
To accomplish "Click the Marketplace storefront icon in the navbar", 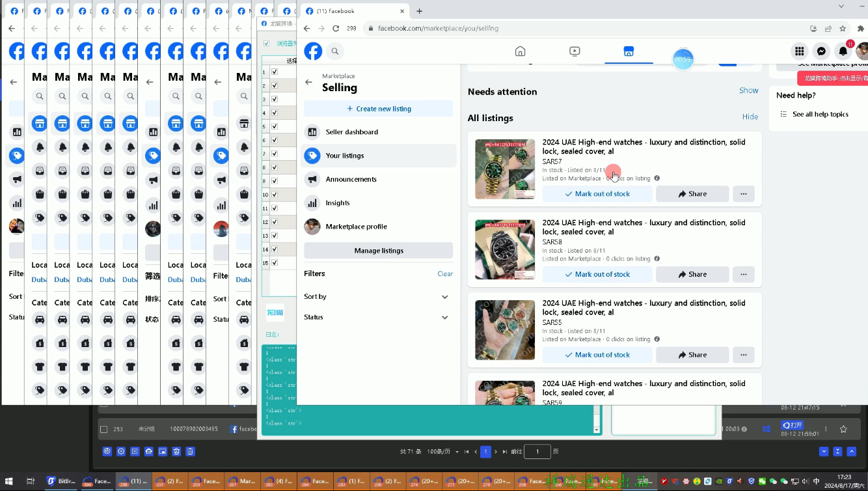I will [629, 51].
